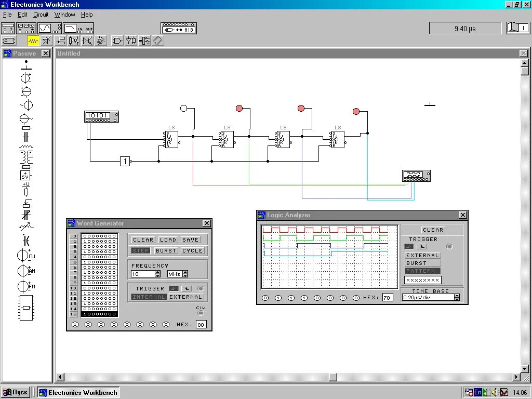Pick the transformer in Passive panel
The width and height of the screenshot is (532, 399).
[x=26, y=157]
